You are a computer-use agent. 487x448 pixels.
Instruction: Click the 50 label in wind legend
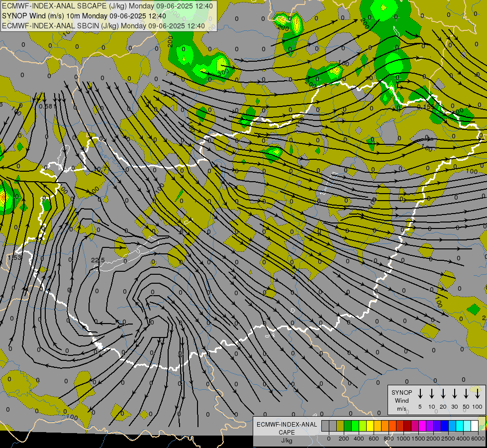[466, 407]
